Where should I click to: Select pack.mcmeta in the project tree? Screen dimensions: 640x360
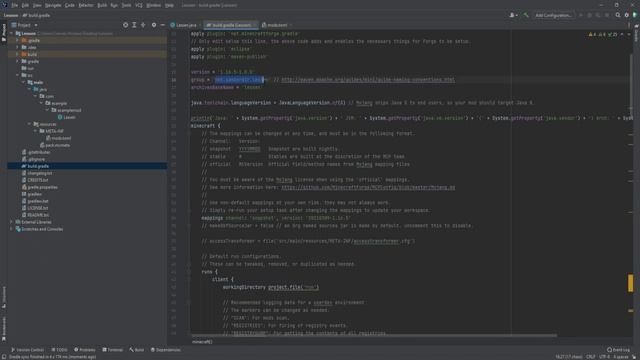(55, 145)
